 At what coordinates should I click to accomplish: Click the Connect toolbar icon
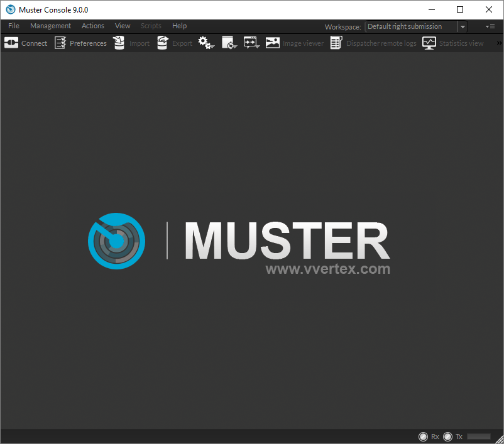point(11,43)
